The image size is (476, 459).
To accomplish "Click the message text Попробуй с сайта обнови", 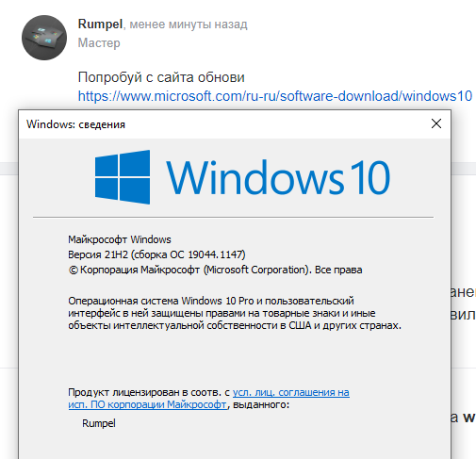I will (x=161, y=77).
